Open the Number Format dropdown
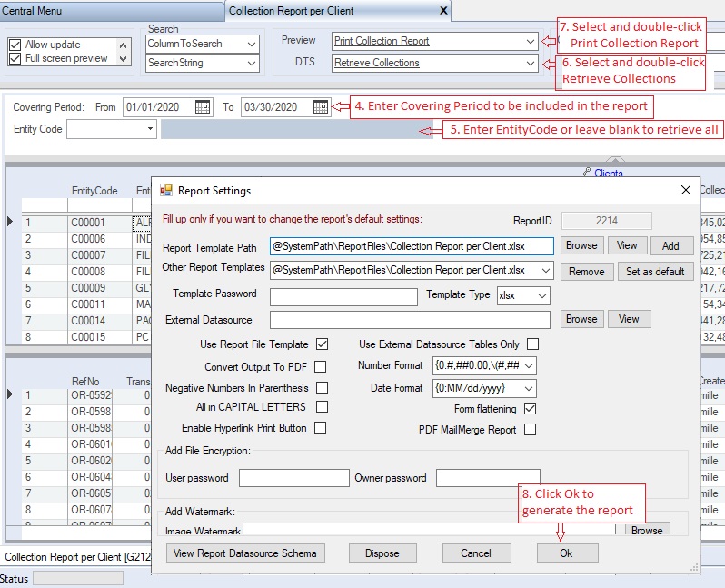The image size is (725, 588). (x=529, y=365)
